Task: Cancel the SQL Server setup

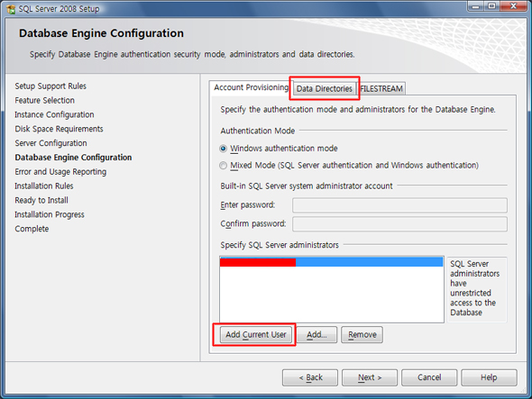Action: [429, 377]
